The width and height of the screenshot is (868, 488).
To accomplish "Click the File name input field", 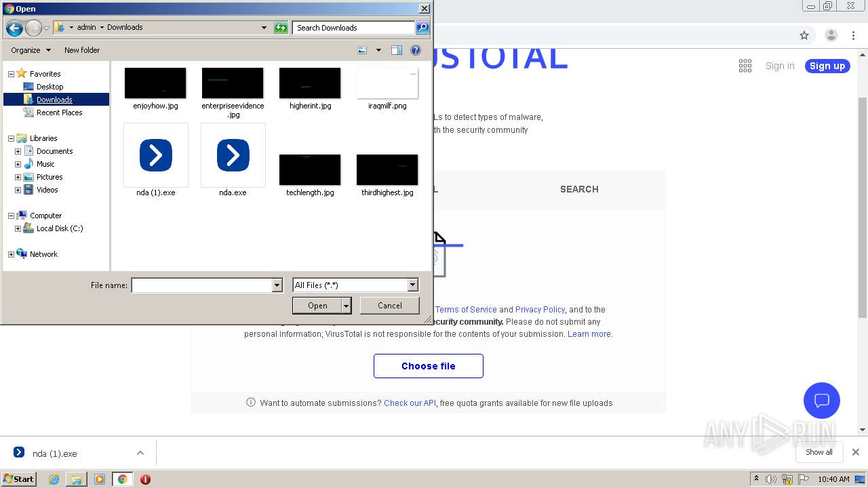I will point(202,285).
